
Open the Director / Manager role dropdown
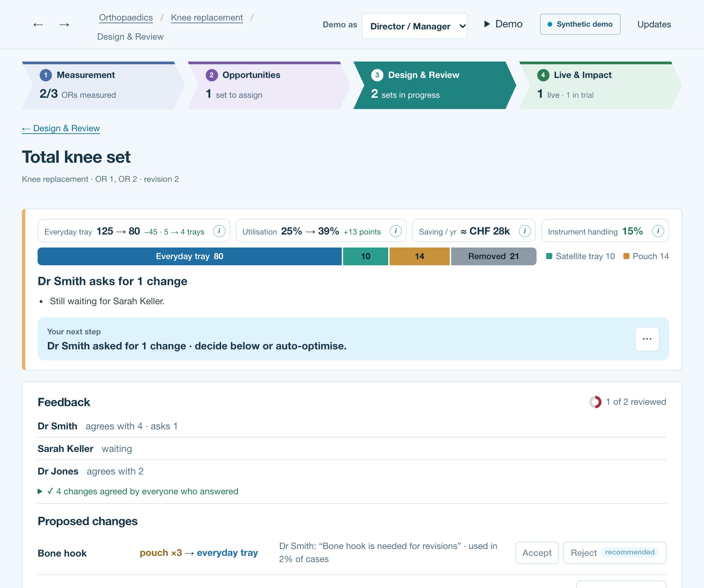pos(414,26)
